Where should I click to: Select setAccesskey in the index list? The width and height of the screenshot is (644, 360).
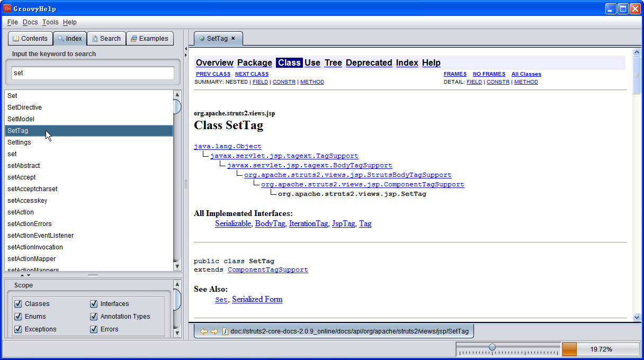point(89,201)
